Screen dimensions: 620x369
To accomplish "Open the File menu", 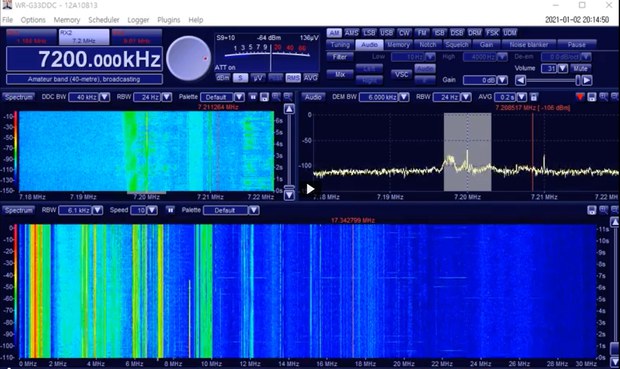I will pyautogui.click(x=8, y=20).
